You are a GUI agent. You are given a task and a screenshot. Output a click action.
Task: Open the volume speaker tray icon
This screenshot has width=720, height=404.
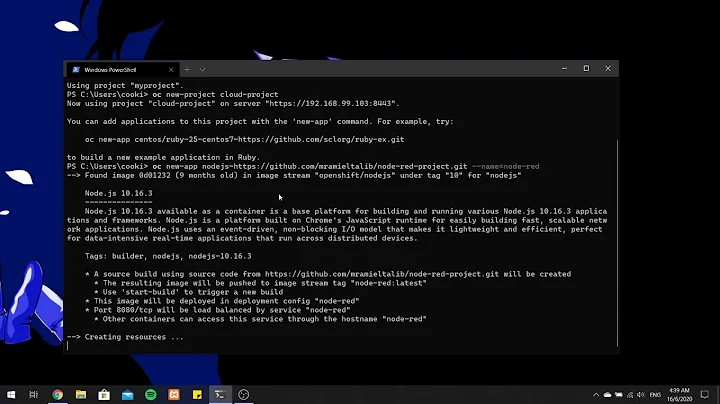641,395
